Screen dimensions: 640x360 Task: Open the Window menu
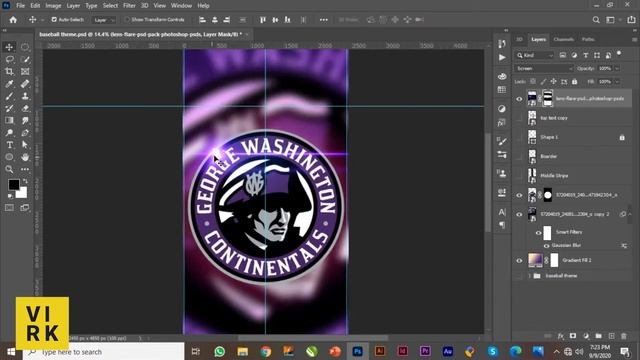181,6
